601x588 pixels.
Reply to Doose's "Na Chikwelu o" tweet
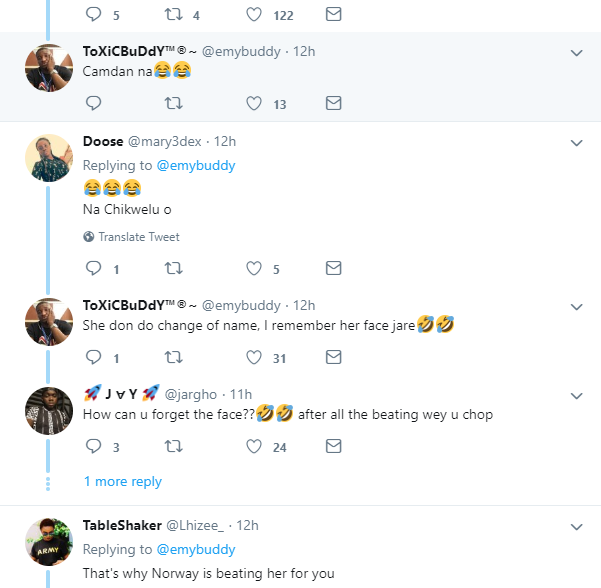[x=93, y=268]
